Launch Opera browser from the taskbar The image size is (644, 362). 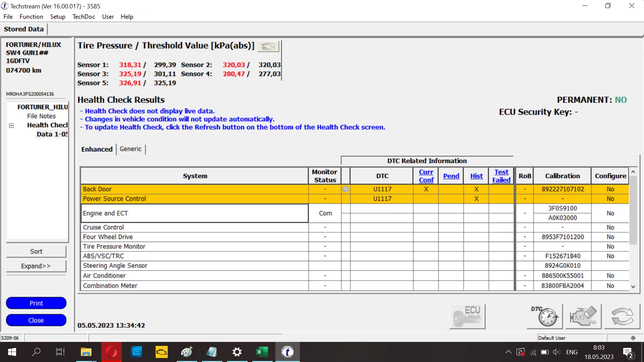pos(111,352)
